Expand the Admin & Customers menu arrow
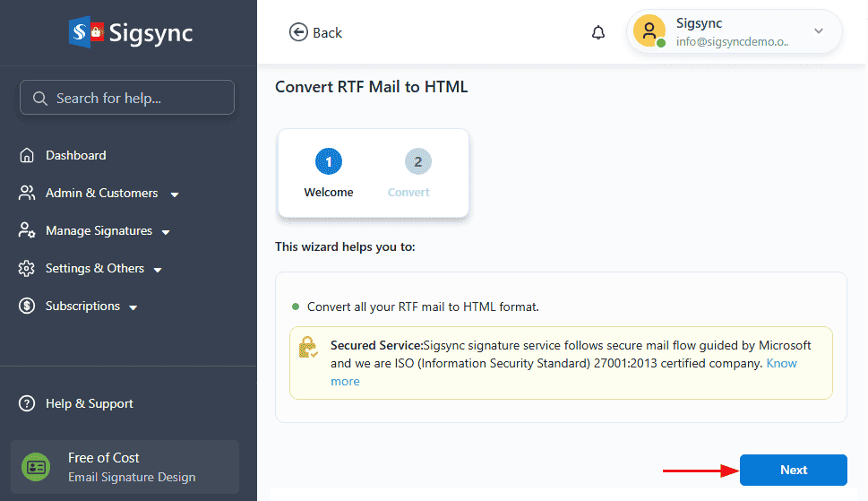Screen dimensions: 868x501 coord(175,194)
